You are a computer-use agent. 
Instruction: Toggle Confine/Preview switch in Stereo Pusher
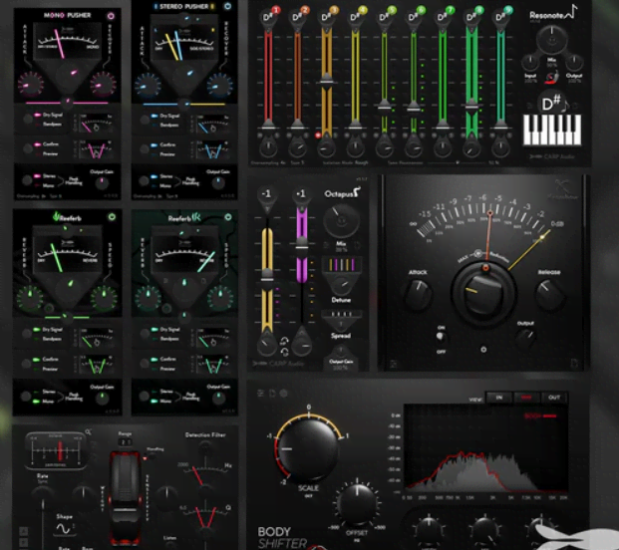[x=144, y=149]
